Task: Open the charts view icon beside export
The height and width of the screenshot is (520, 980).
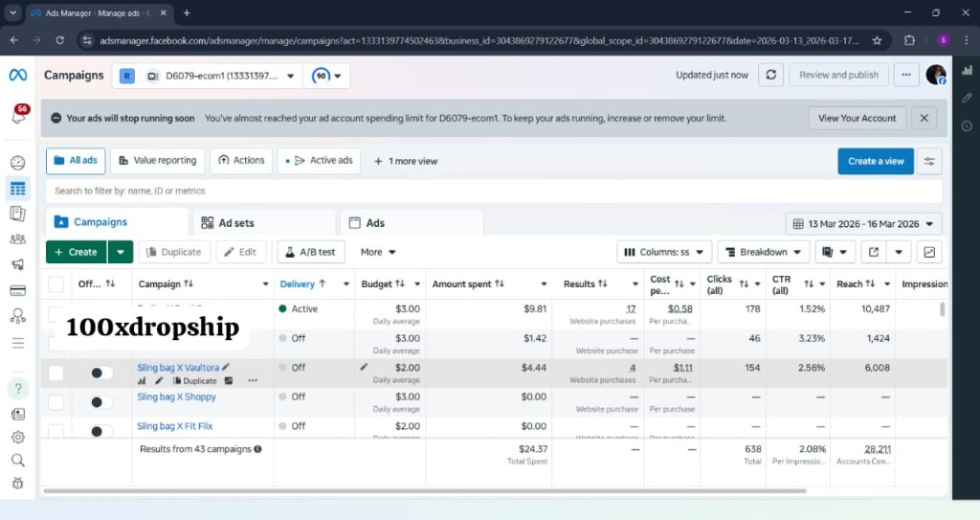Action: (929, 252)
